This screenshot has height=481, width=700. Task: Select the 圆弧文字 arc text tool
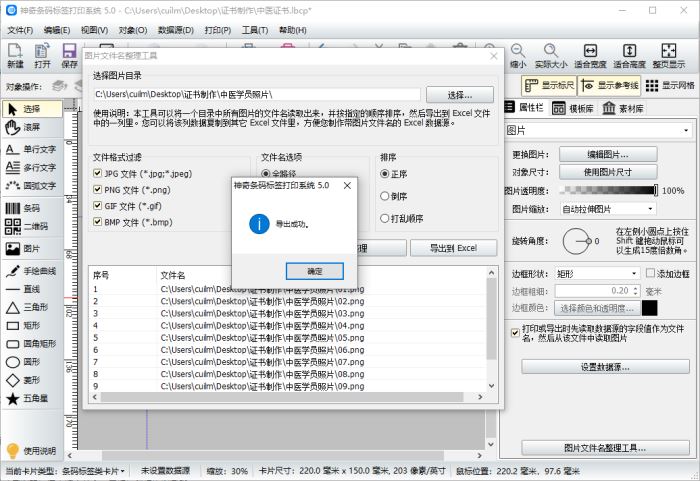click(32, 185)
